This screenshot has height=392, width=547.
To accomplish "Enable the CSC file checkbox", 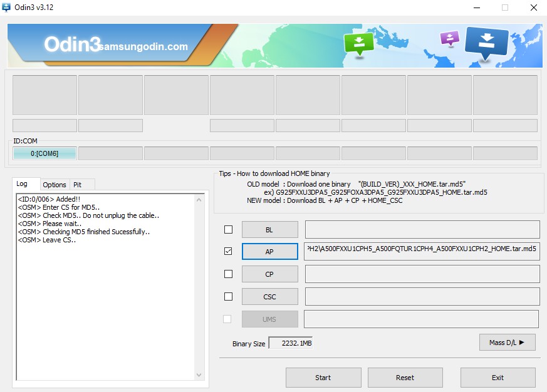I will tap(228, 296).
